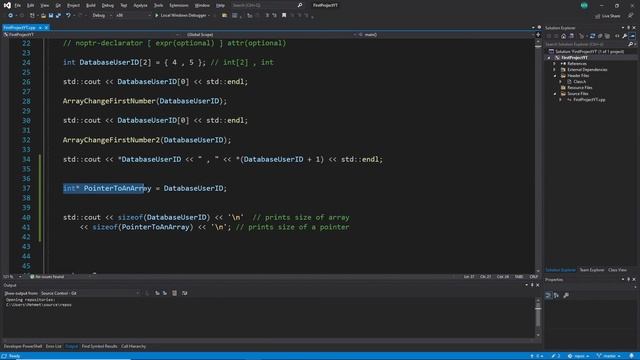
Task: Click notifications bell in status bar
Action: click(x=632, y=356)
